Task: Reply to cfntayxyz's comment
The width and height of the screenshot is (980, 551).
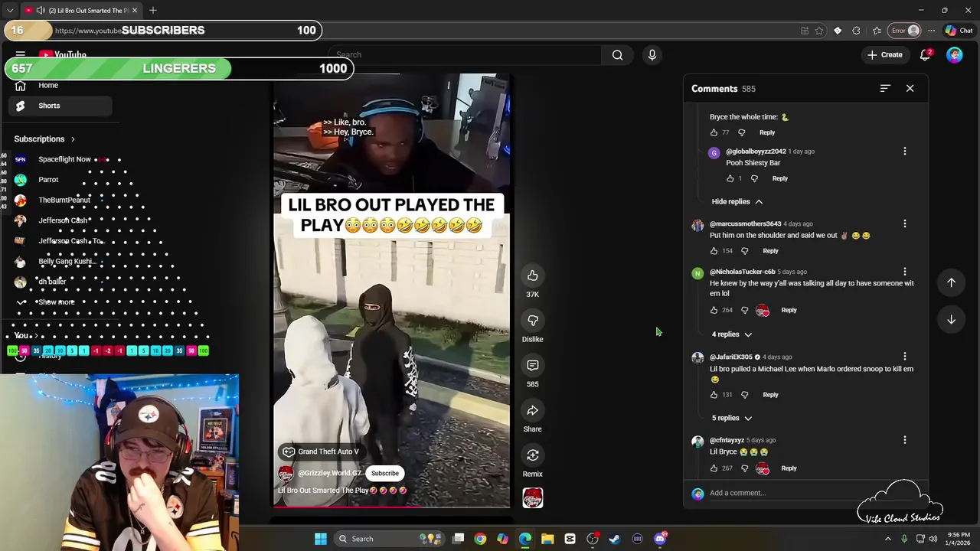Action: (789, 468)
